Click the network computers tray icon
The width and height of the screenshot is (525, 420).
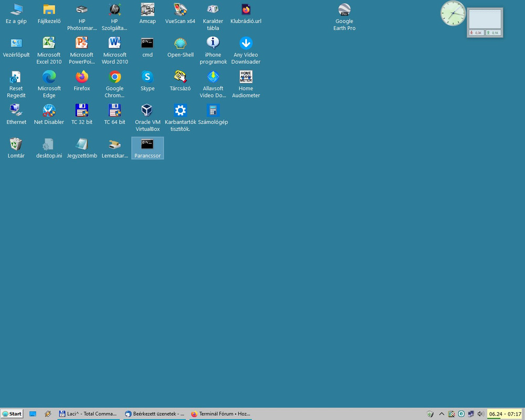(471, 414)
